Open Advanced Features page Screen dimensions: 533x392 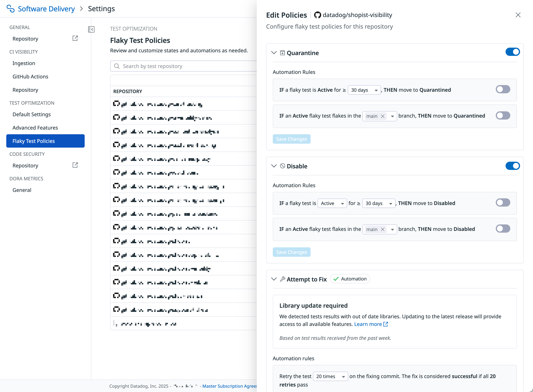point(35,128)
